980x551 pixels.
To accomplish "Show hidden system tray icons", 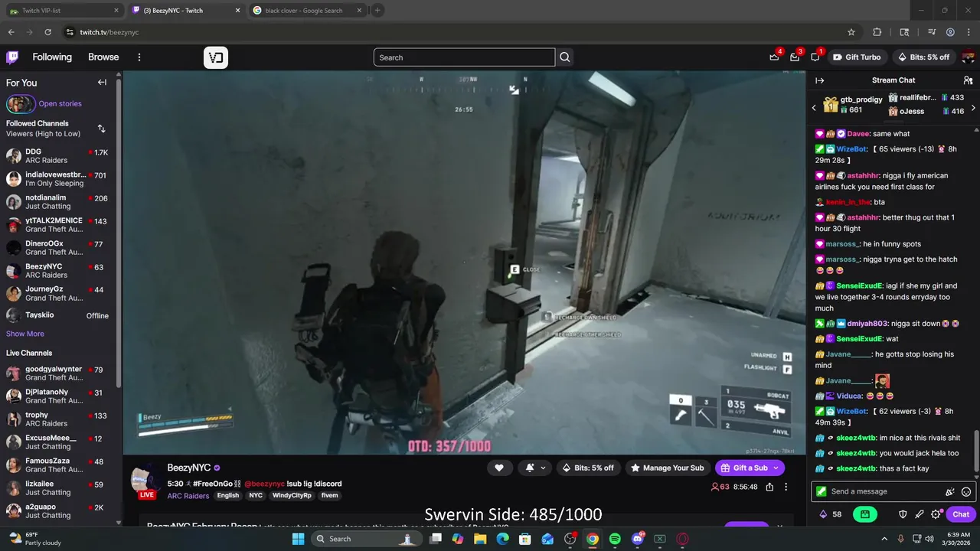I will [x=884, y=539].
